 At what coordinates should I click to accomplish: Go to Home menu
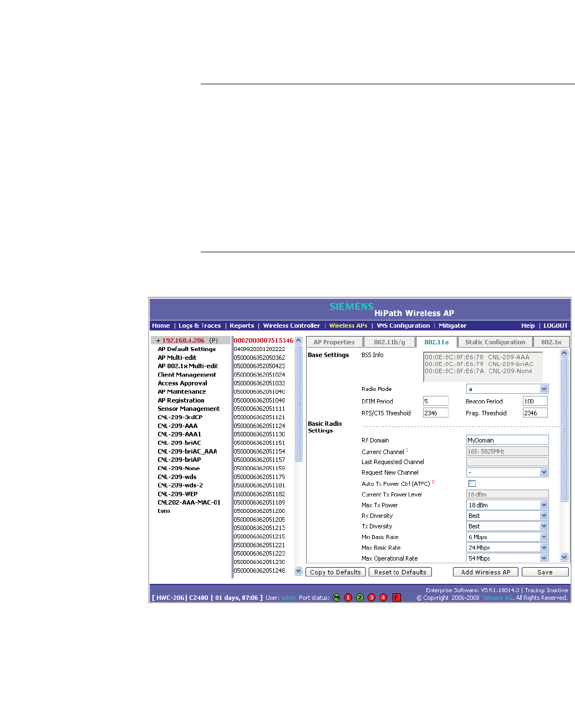[x=161, y=325]
